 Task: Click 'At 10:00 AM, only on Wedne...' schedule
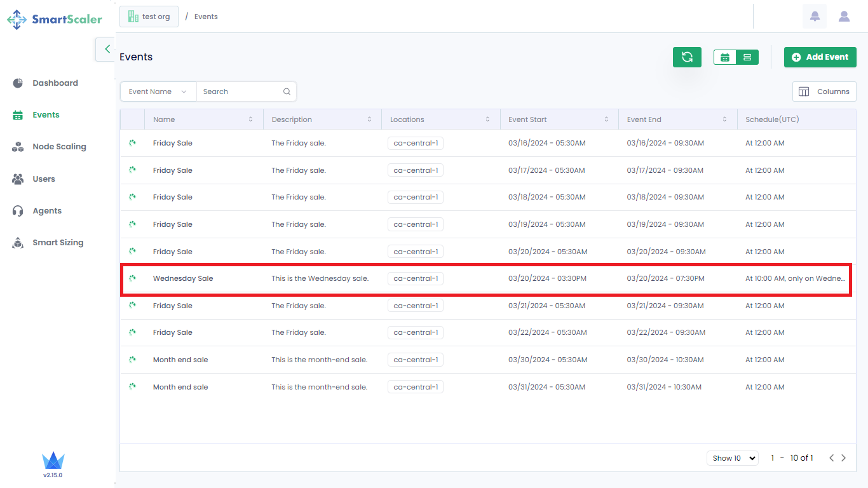(x=796, y=278)
